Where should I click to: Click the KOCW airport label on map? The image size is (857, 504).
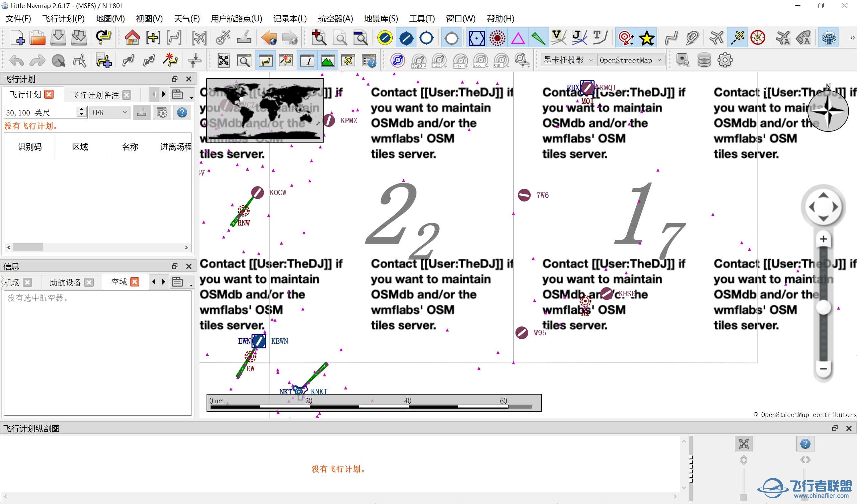(278, 192)
